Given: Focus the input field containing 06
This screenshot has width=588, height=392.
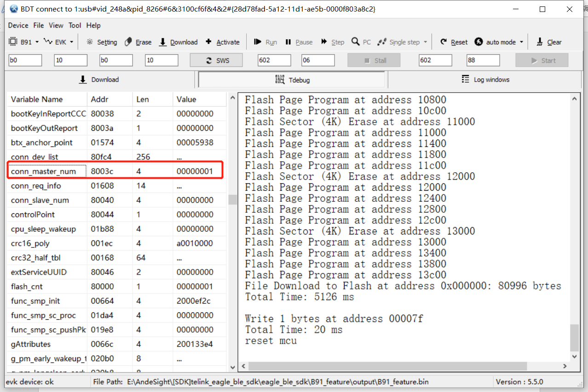Looking at the screenshot, I should [x=318, y=60].
